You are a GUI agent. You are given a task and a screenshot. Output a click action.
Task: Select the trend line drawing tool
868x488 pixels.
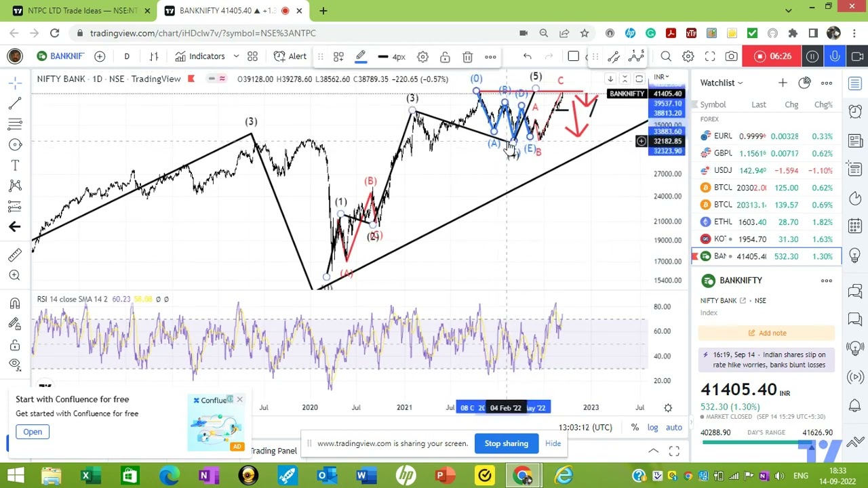coord(15,103)
